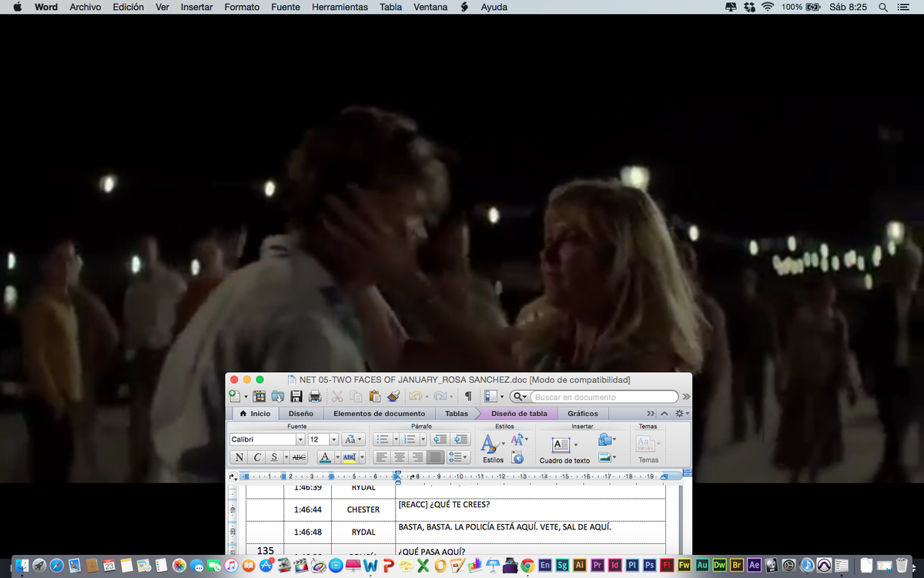Toggle bold N formatting
924x578 pixels.
(239, 457)
